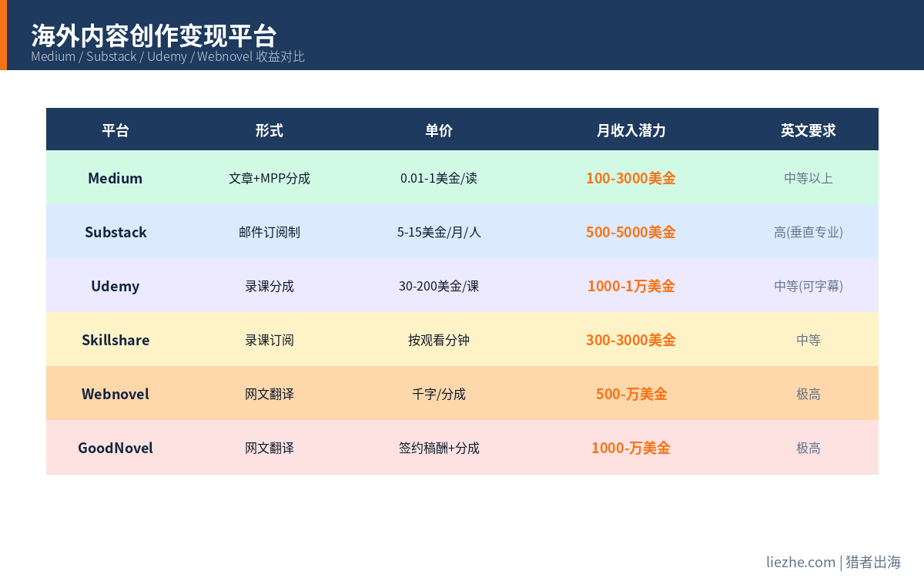
Task: Select the 中等(可字幕) English requirement
Action: coord(808,286)
